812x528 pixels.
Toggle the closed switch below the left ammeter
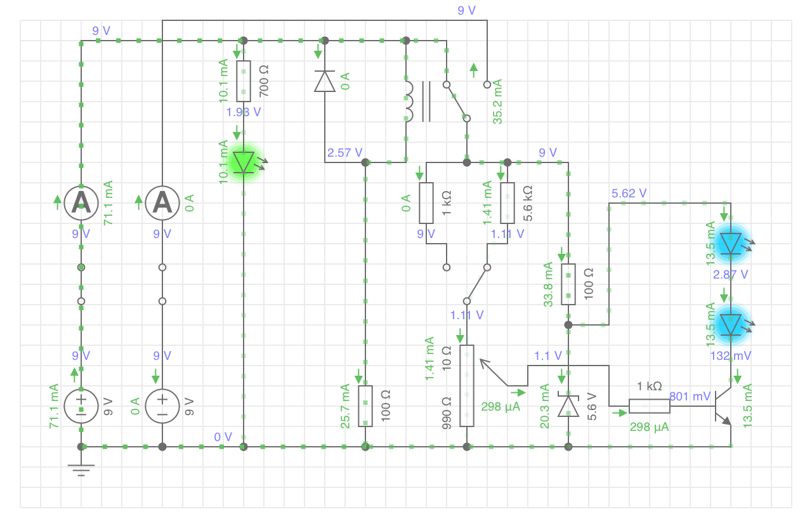click(81, 284)
